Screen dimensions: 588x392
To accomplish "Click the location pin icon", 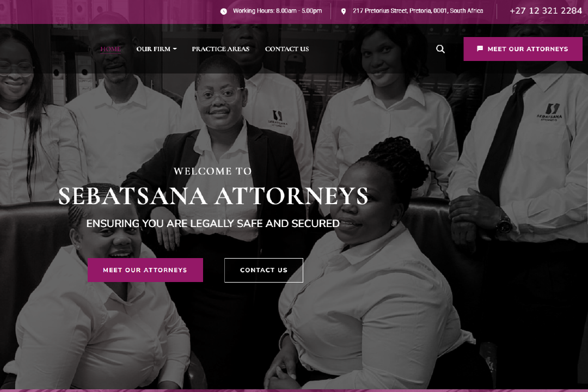I will (343, 11).
